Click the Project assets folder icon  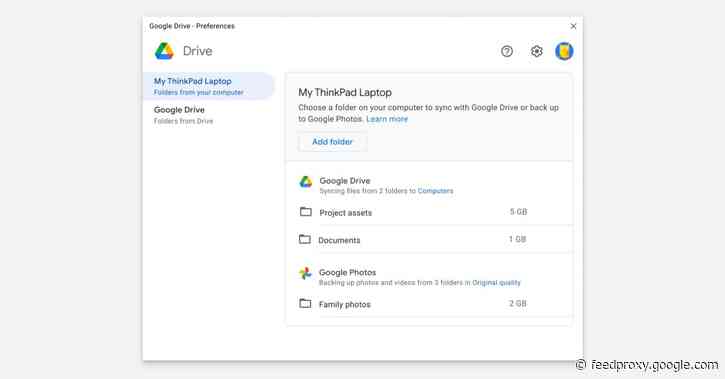[306, 212]
